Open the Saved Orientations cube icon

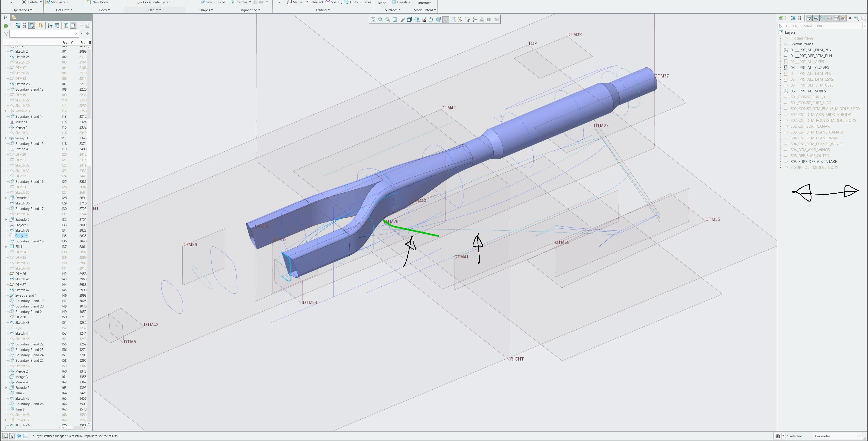(409, 19)
